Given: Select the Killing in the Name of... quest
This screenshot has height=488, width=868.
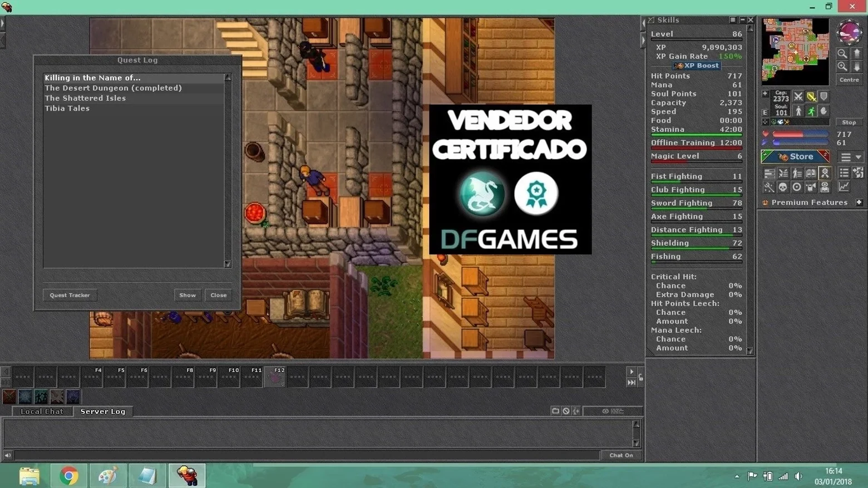Looking at the screenshot, I should tap(134, 78).
